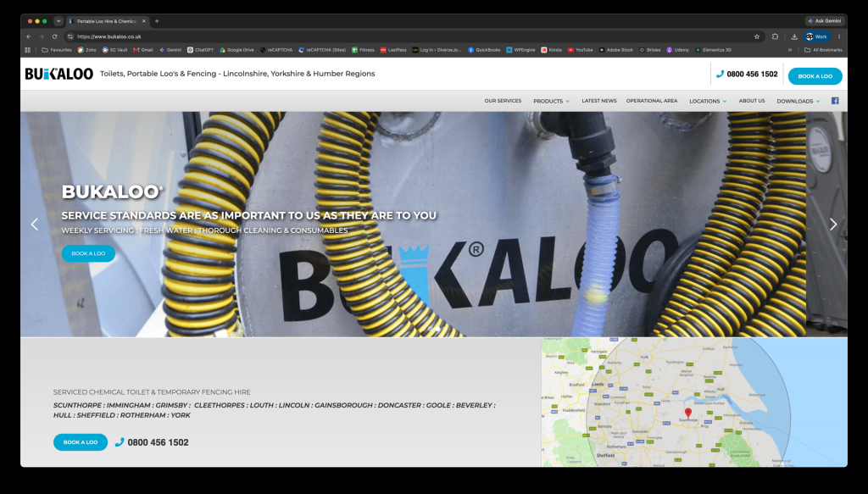Visit Bukaloo's Facebook page icon

(x=835, y=101)
